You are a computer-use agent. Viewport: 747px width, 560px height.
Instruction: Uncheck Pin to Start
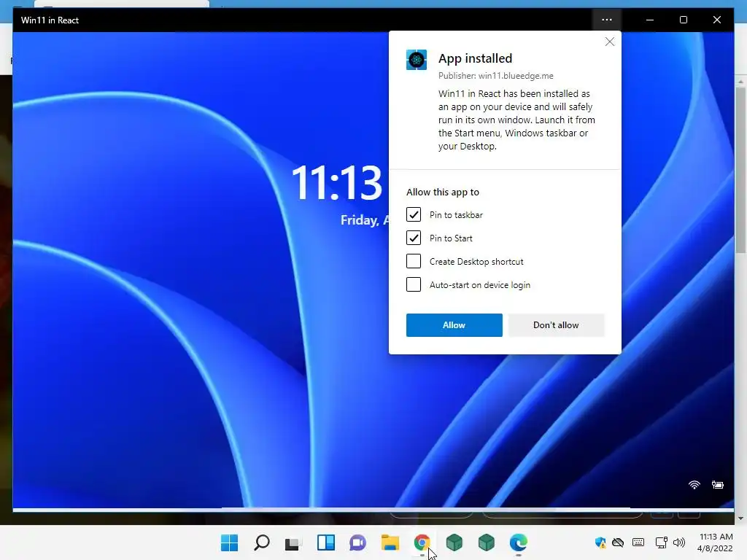tap(414, 238)
